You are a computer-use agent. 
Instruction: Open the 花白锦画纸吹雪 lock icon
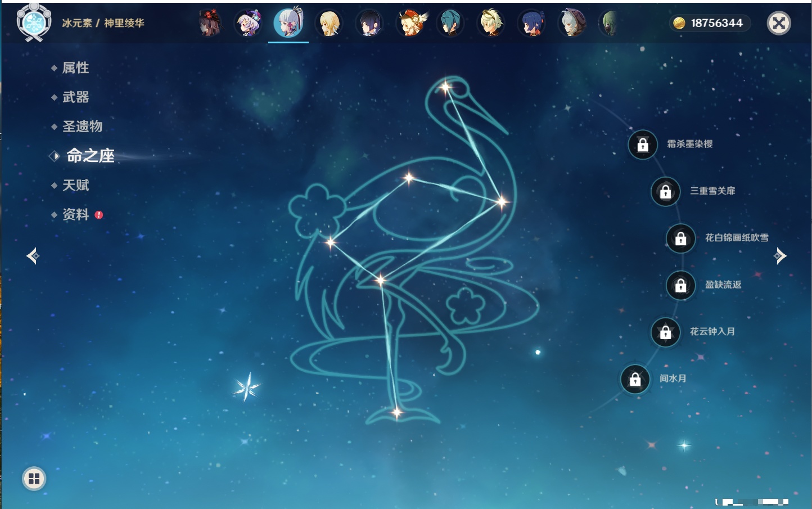click(x=680, y=238)
